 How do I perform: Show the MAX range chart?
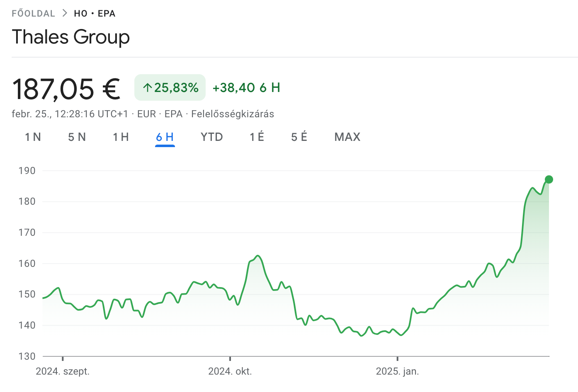(347, 137)
